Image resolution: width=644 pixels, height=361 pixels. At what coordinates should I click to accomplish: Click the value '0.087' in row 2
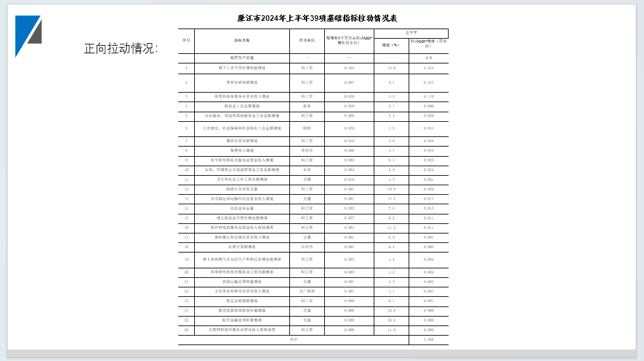[349, 82]
